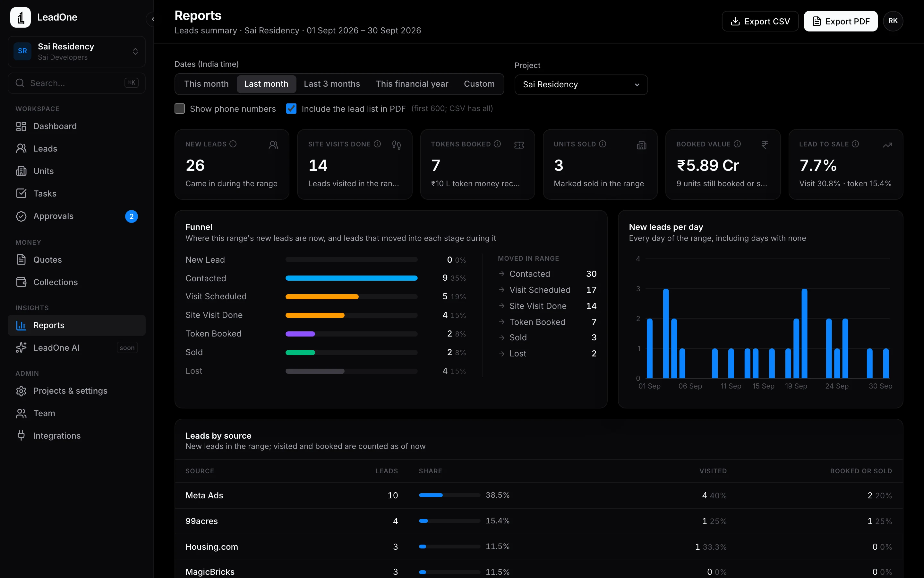This screenshot has width=924, height=578.
Task: Click info icon beside SITE VISITS DONE
Action: coord(377,144)
